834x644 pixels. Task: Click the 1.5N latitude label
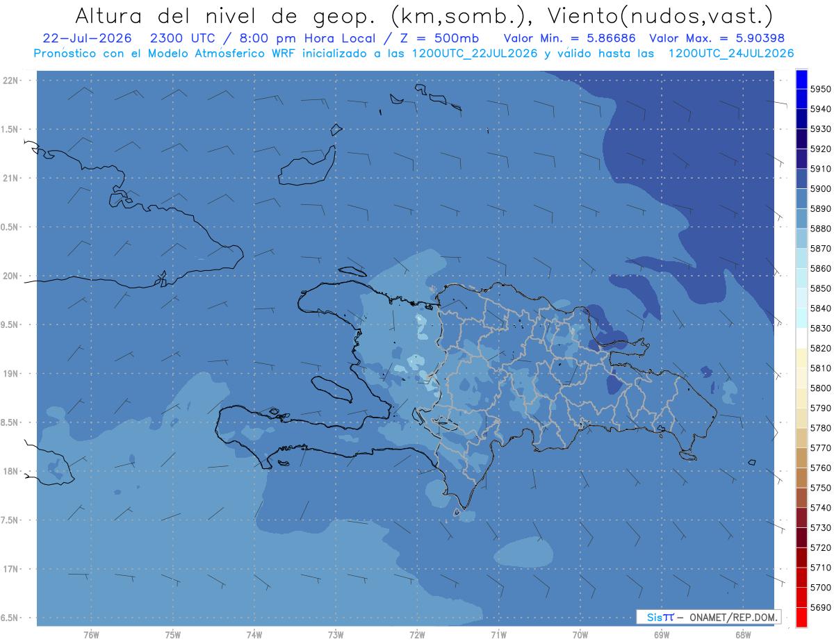tap(10, 129)
